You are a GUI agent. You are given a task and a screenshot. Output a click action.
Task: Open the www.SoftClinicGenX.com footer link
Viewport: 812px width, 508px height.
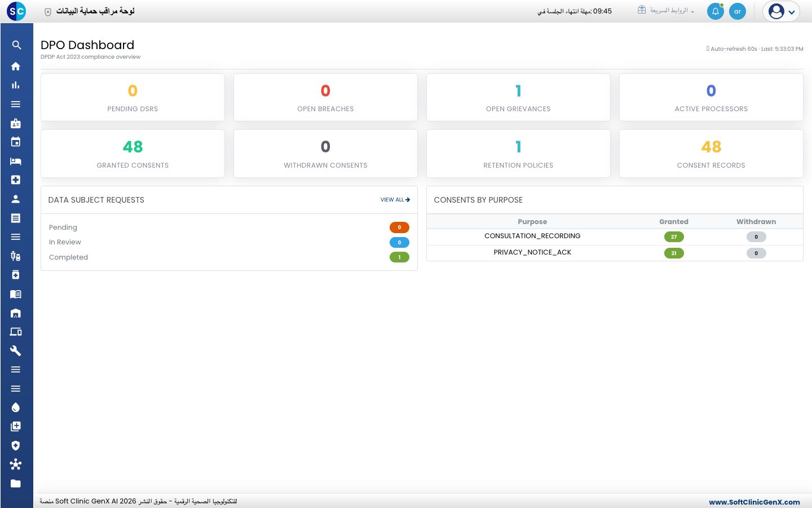pyautogui.click(x=754, y=502)
